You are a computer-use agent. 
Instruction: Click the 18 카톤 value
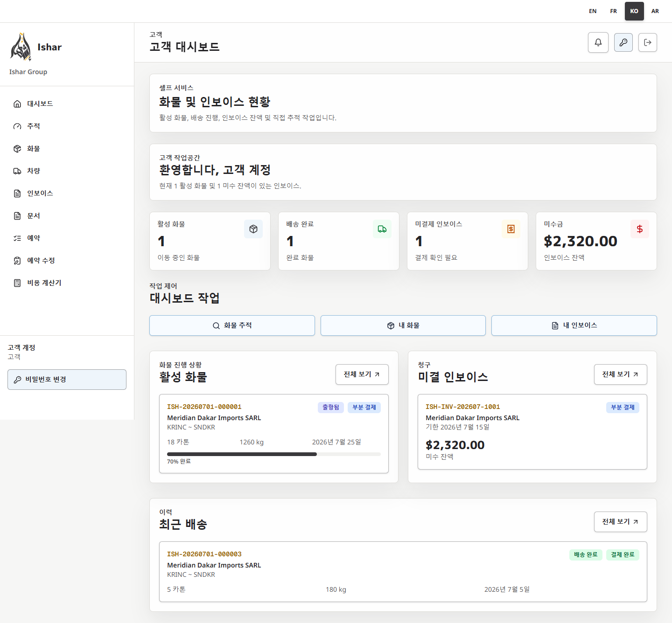coord(178,442)
